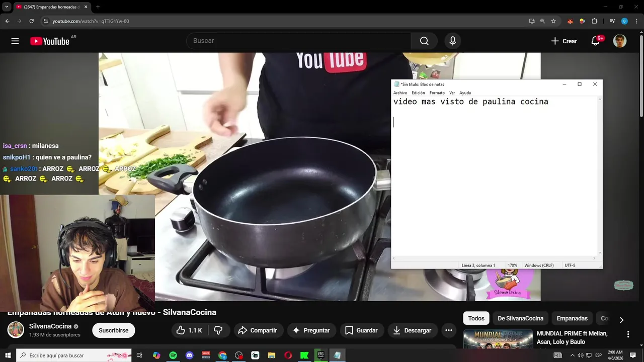Viewport: 644px width, 362px height.
Task: Open Epic Games Launcher from taskbar
Action: coord(320,355)
